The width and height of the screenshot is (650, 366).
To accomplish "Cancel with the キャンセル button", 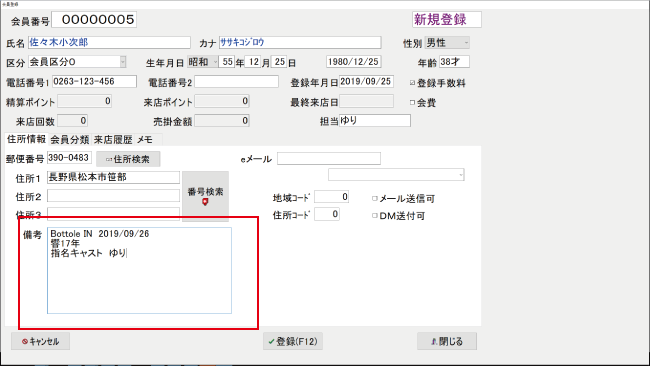I will (x=41, y=342).
